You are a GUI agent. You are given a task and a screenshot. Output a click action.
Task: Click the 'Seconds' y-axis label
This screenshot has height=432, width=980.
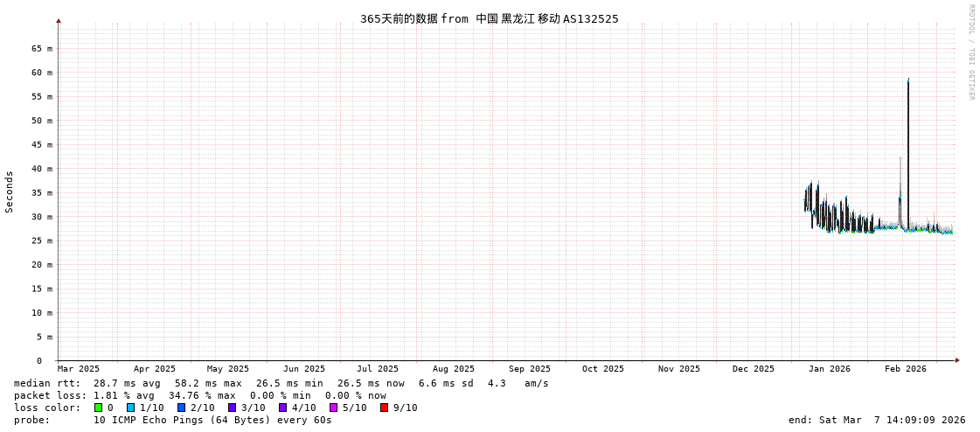(x=10, y=192)
